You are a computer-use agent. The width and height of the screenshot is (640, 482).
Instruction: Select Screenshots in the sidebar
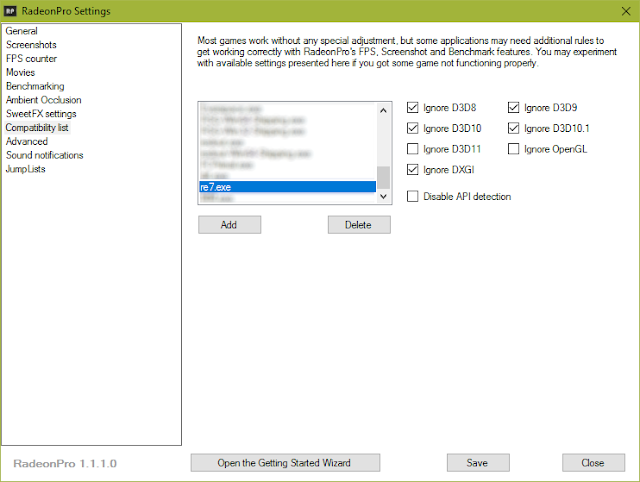click(31, 45)
